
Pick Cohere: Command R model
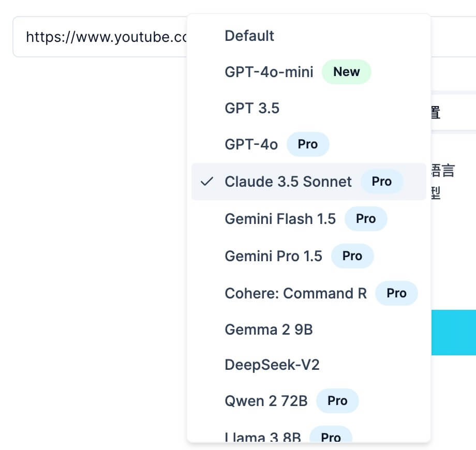pos(295,293)
